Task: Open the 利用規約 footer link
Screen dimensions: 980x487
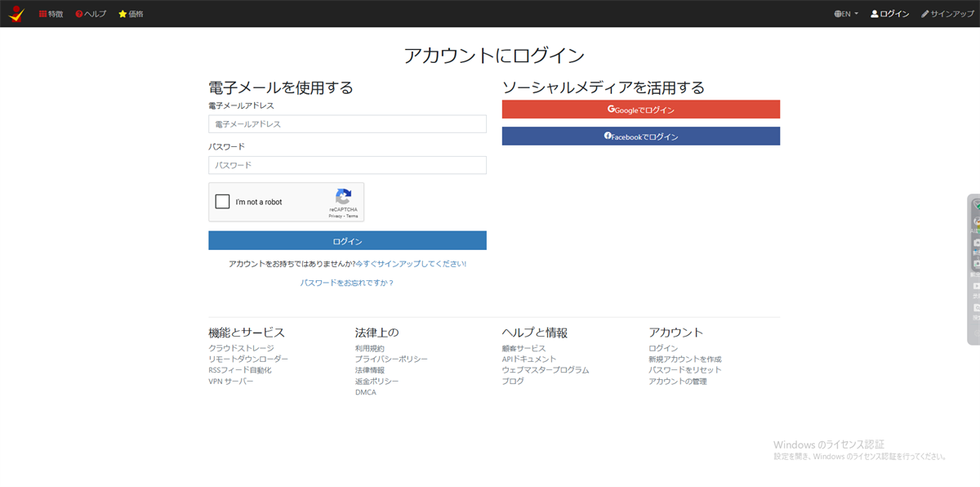Action: [370, 348]
